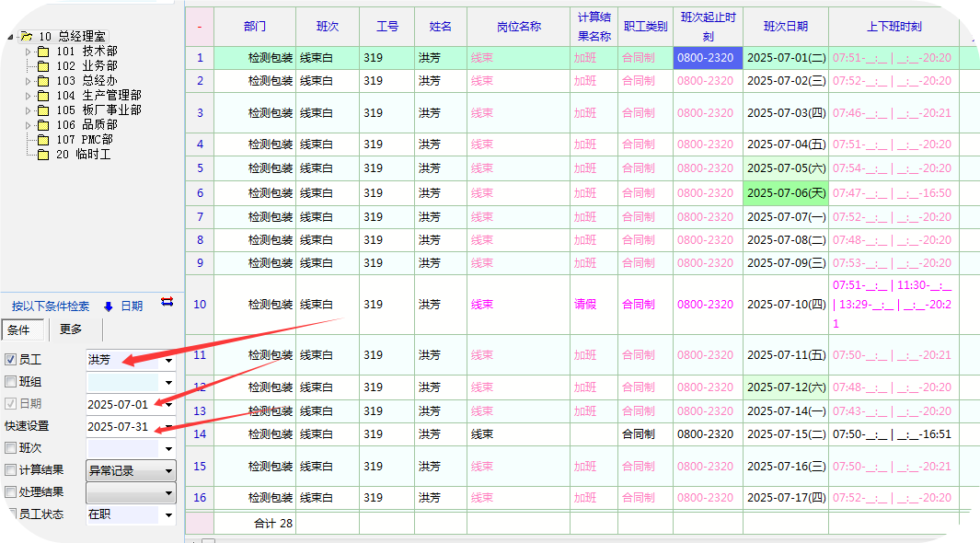Select the 条件 tab
The height and width of the screenshot is (543, 980).
tap(19, 329)
